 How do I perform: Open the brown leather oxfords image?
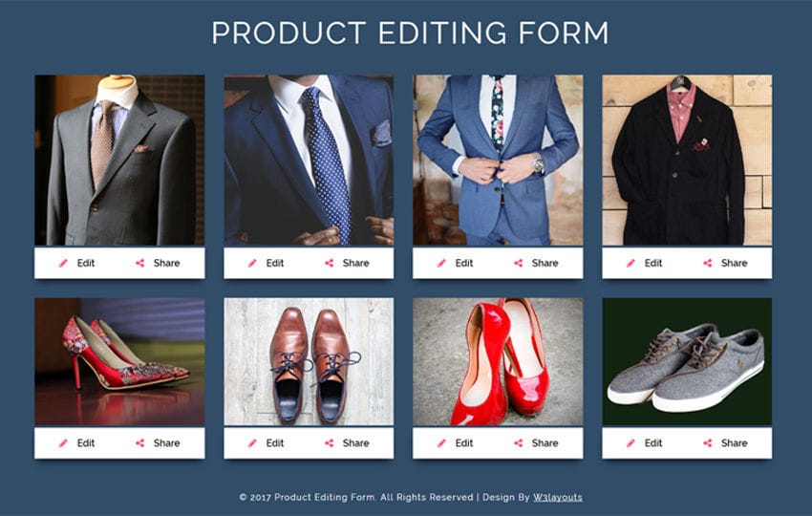point(309,361)
